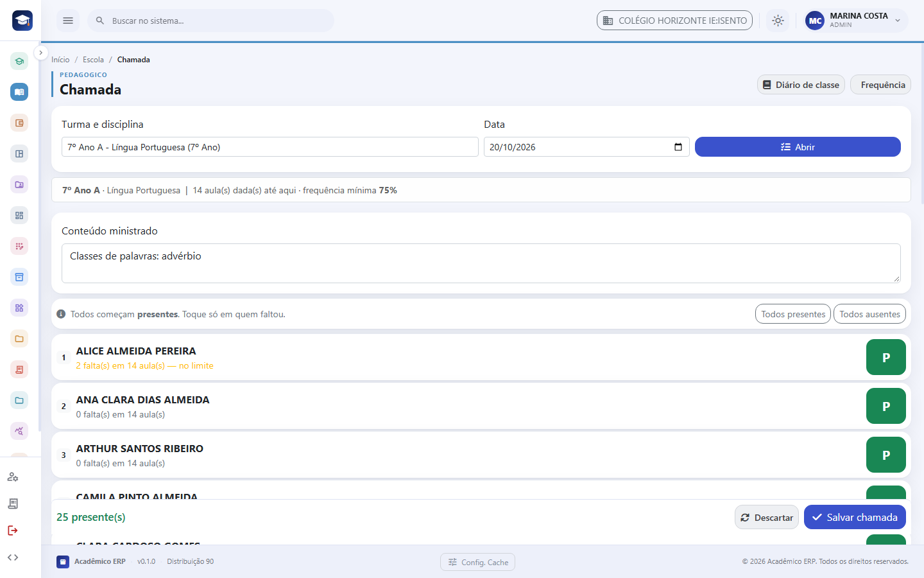Toggle presence P for Arthur Santos Ribeiro
The image size is (924, 578).
pos(886,455)
